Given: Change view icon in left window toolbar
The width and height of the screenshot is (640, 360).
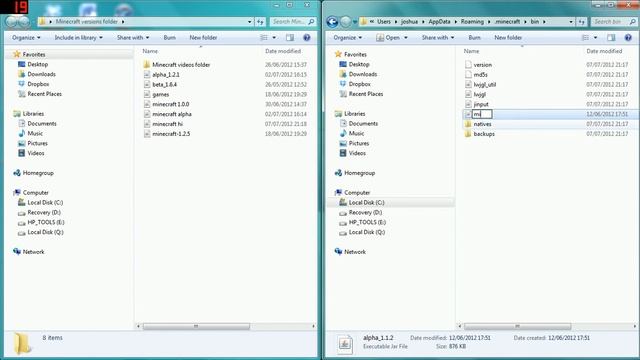Looking at the screenshot, I should click(264, 38).
